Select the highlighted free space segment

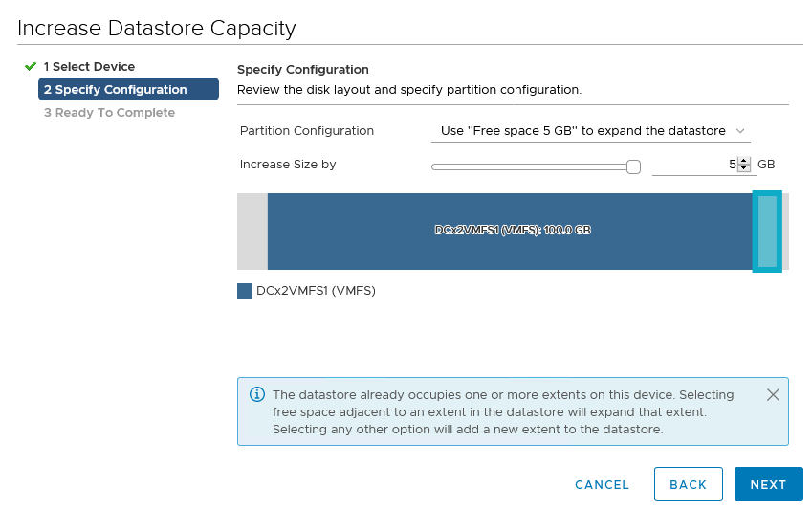coord(767,232)
